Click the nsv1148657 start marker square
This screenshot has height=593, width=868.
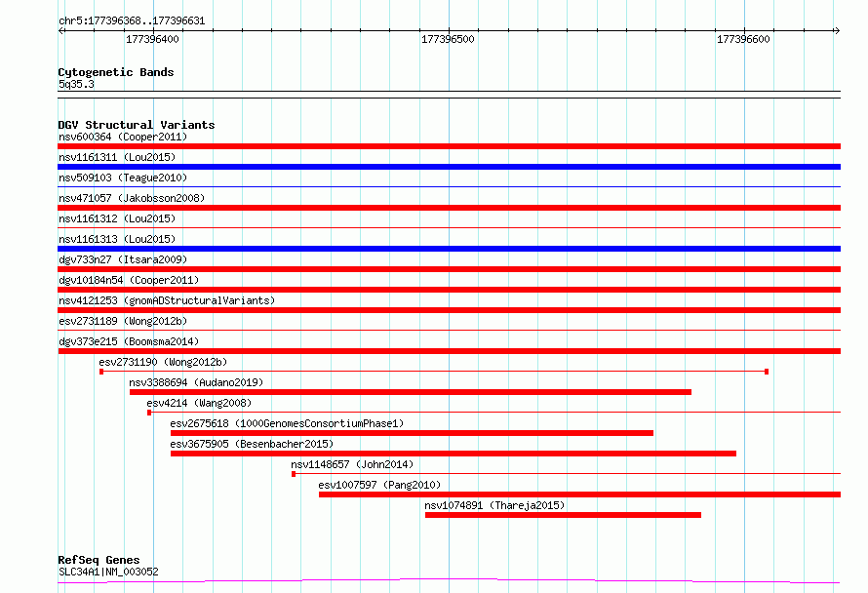294,474
